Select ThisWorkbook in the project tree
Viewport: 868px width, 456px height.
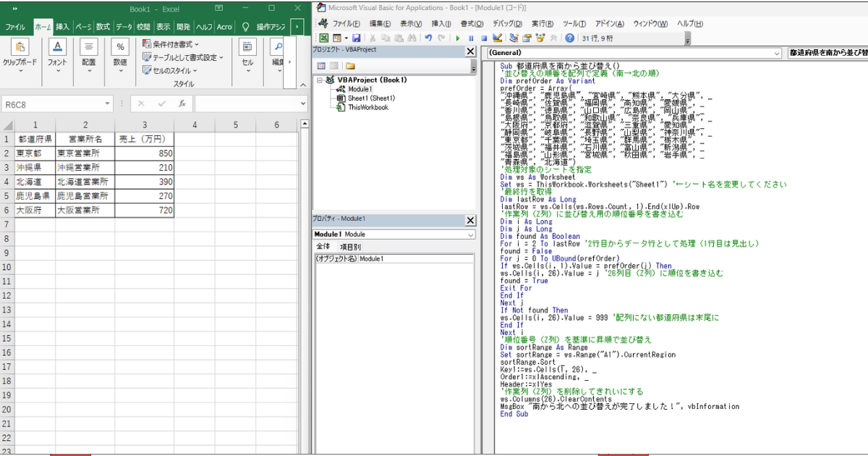[367, 107]
